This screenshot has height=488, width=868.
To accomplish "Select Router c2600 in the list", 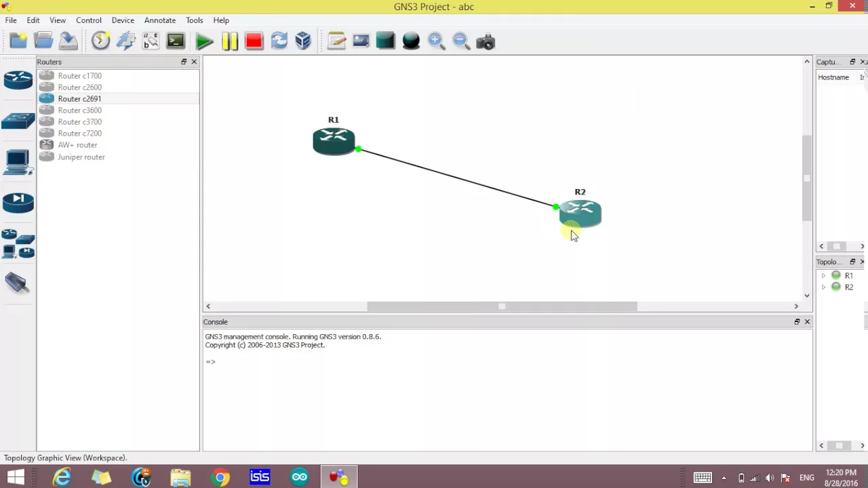I will pos(118,87).
